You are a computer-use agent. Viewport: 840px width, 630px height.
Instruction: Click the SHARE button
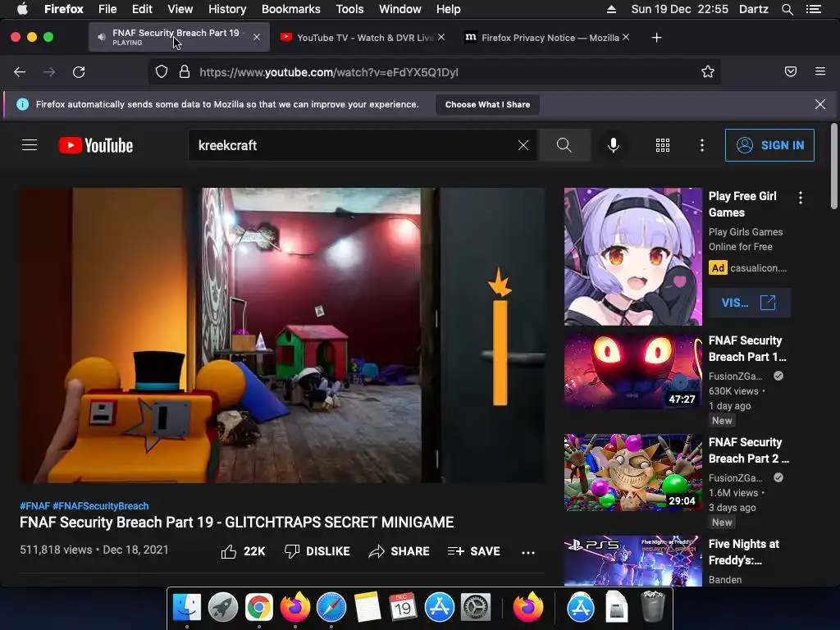click(x=399, y=551)
